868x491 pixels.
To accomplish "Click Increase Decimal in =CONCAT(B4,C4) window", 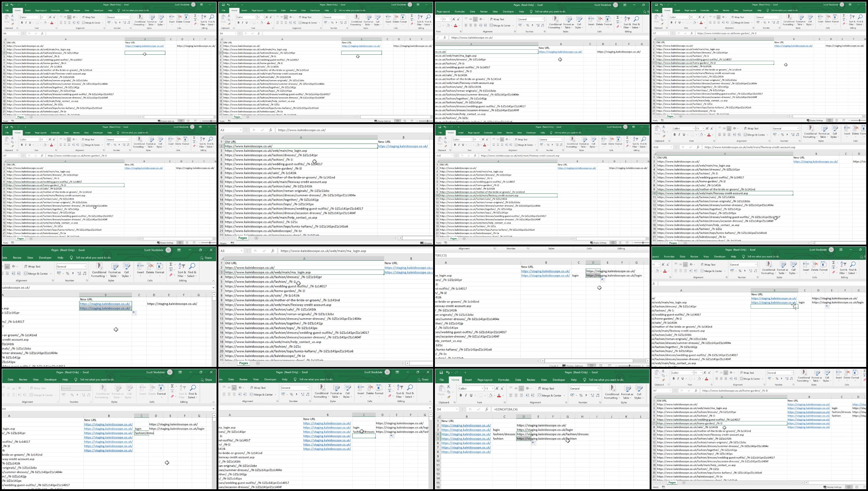I will click(x=592, y=395).
